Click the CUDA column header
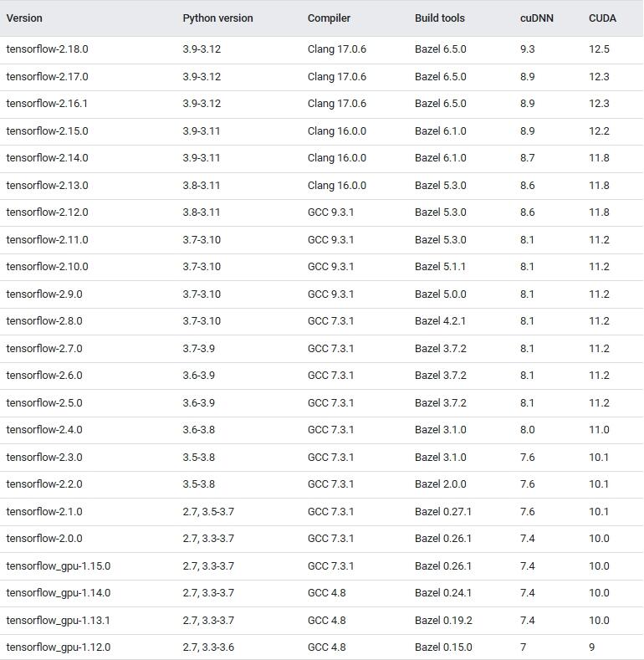 coord(602,18)
